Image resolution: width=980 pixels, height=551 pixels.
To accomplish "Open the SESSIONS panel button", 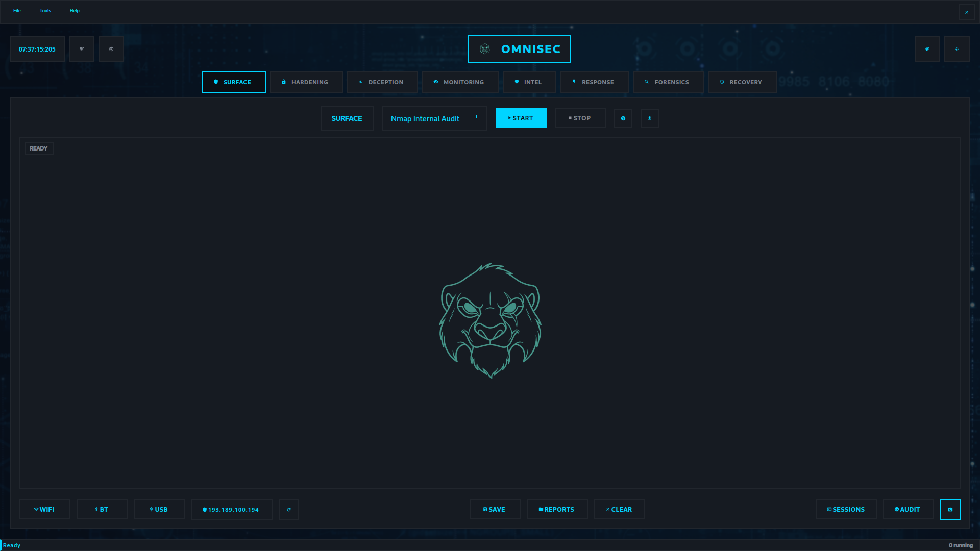I will click(846, 510).
